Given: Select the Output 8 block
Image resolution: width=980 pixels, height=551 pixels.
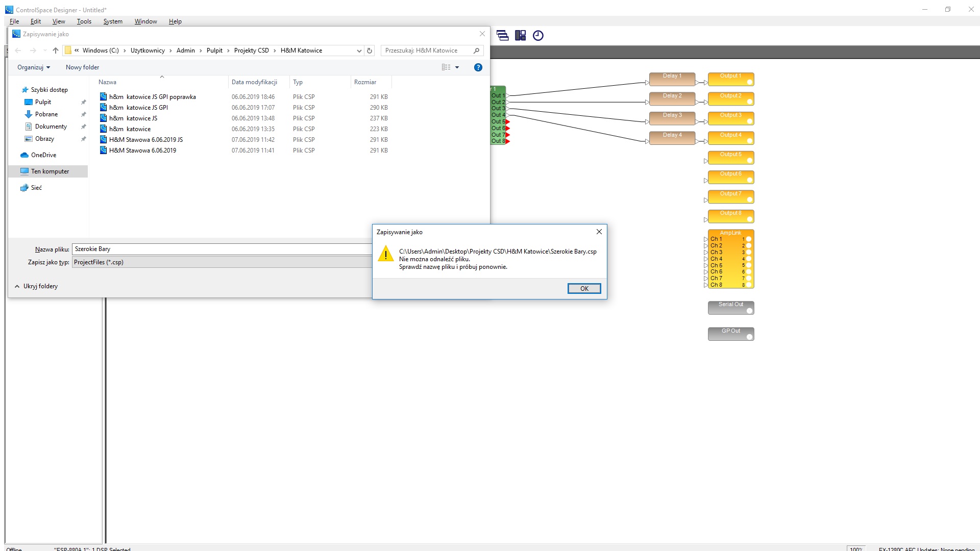Looking at the screenshot, I should click(731, 216).
